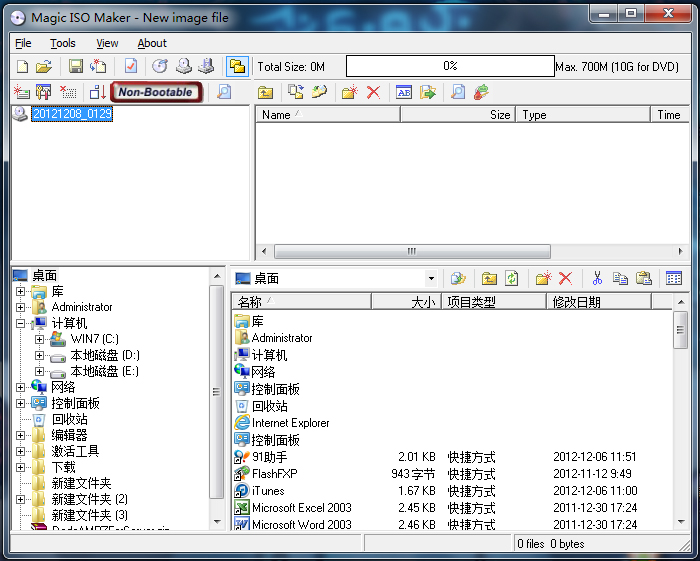Change the view mode with grid icon
700x561 pixels.
tap(674, 278)
